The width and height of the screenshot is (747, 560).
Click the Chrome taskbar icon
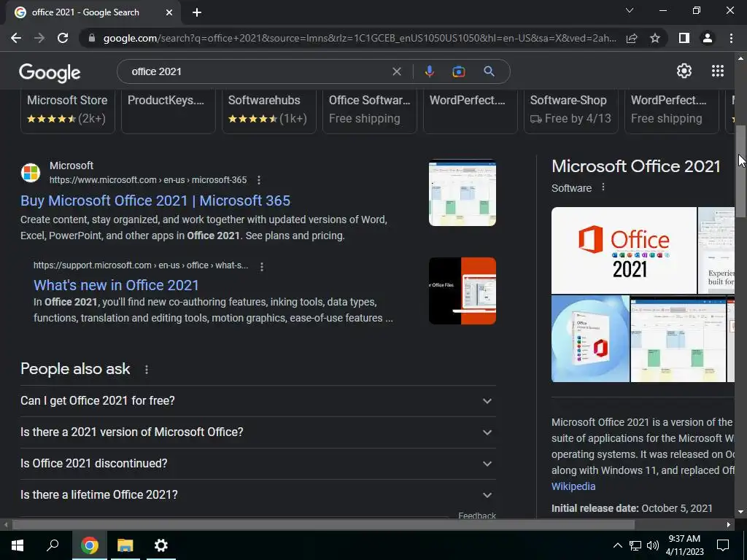89,545
